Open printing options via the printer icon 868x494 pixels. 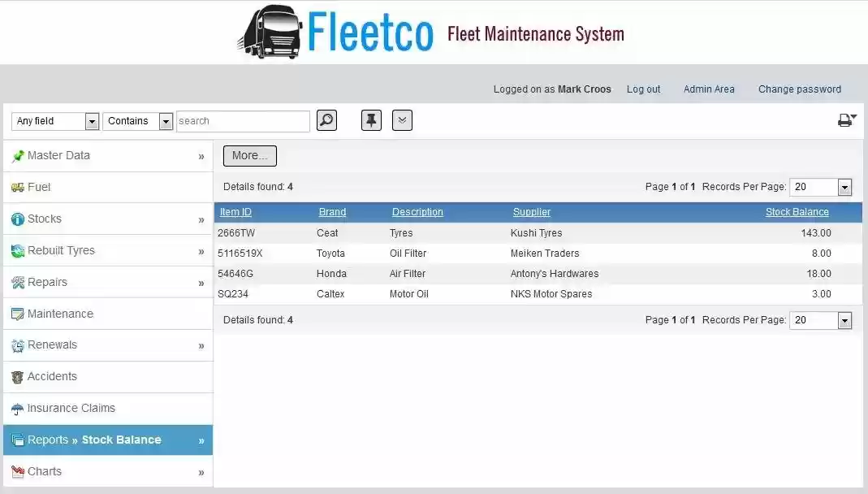pyautogui.click(x=845, y=119)
